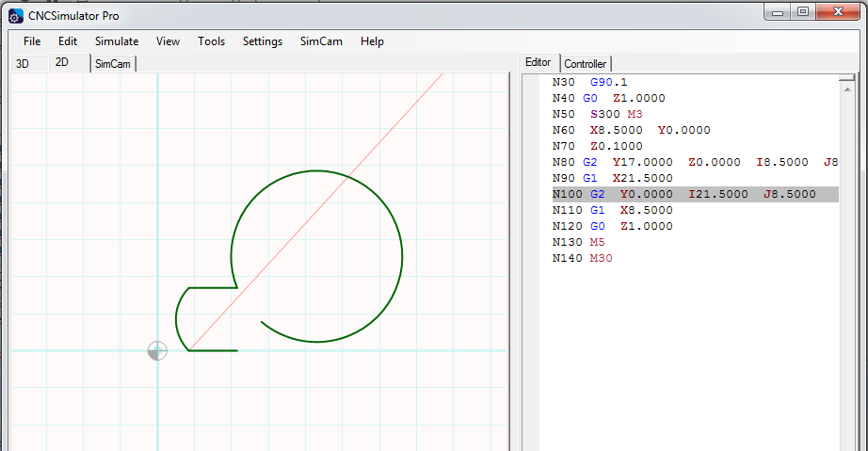
Task: Open the Settings menu
Action: point(263,41)
